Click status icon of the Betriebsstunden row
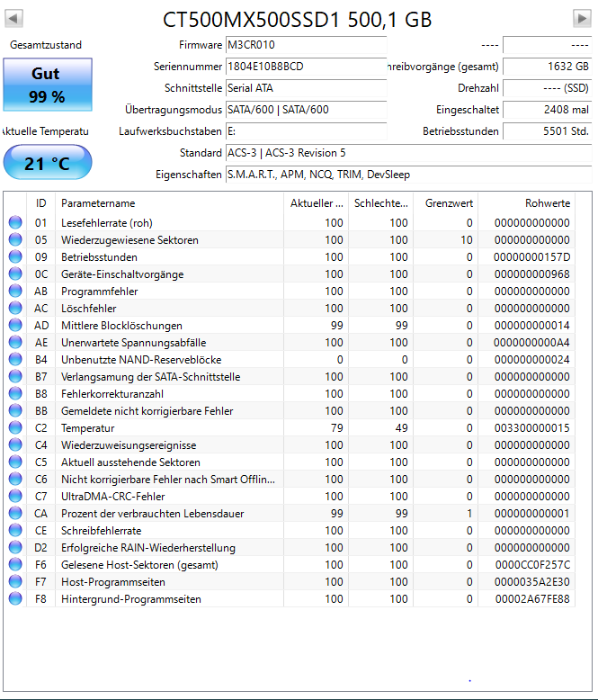 coord(15,256)
